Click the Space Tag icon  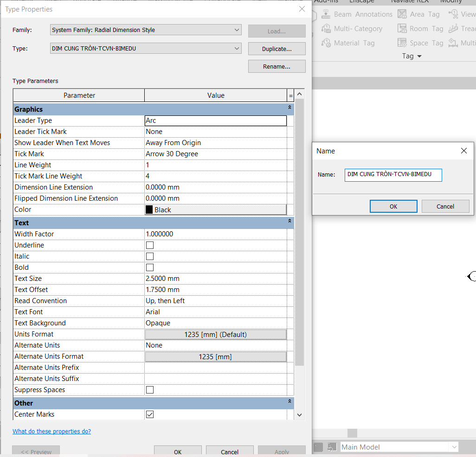pyautogui.click(x=402, y=43)
